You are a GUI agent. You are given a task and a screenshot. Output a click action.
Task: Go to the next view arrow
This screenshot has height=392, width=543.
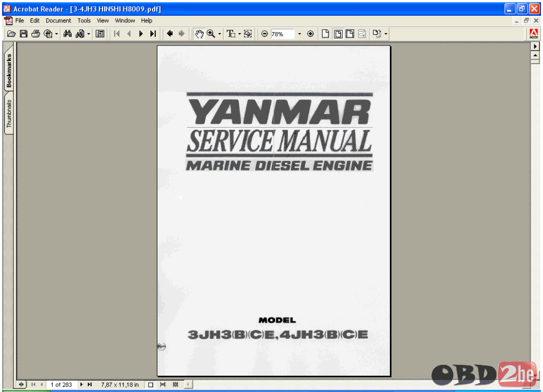[x=181, y=34]
